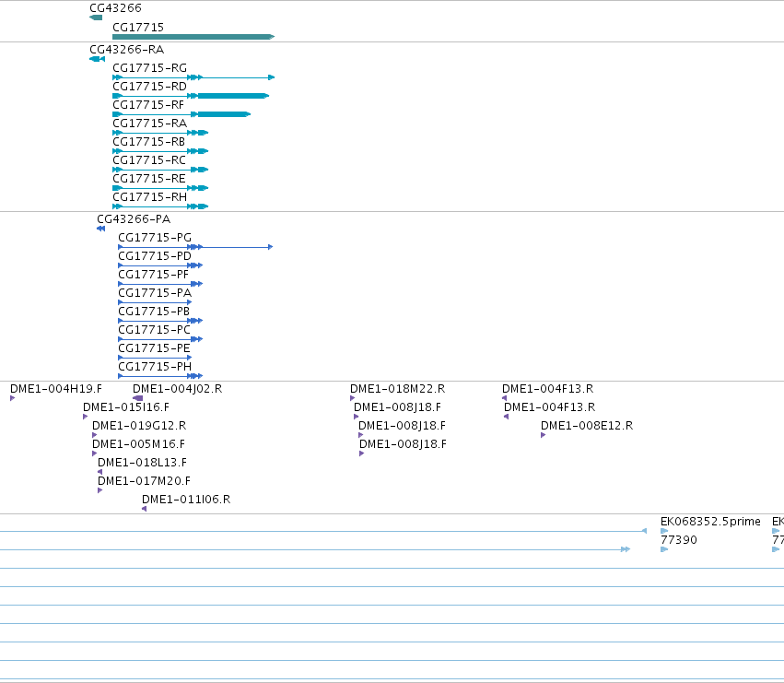Select transcript CG17715-RC label

[149, 160]
